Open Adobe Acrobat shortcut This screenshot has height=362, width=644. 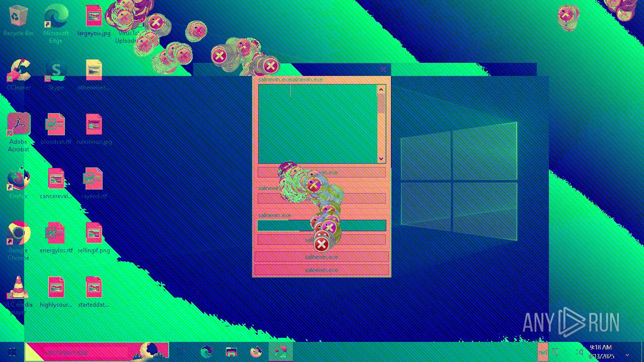pos(19,132)
